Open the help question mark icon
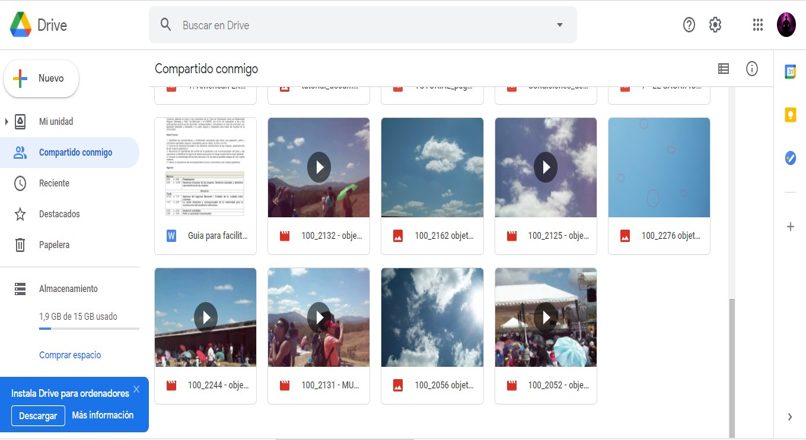The image size is (806, 440). coord(689,25)
